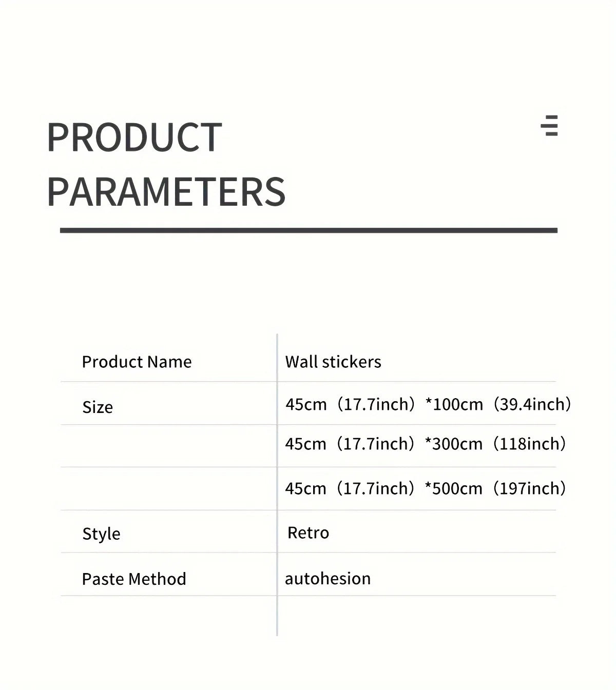The width and height of the screenshot is (616, 690).
Task: Click the Retro style value
Action: (308, 533)
